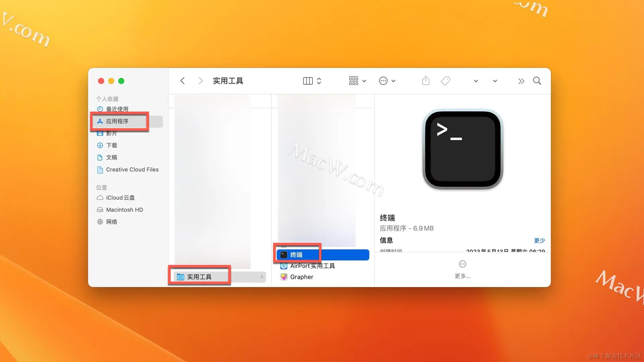Click the 更少 link in info section

pos(539,240)
